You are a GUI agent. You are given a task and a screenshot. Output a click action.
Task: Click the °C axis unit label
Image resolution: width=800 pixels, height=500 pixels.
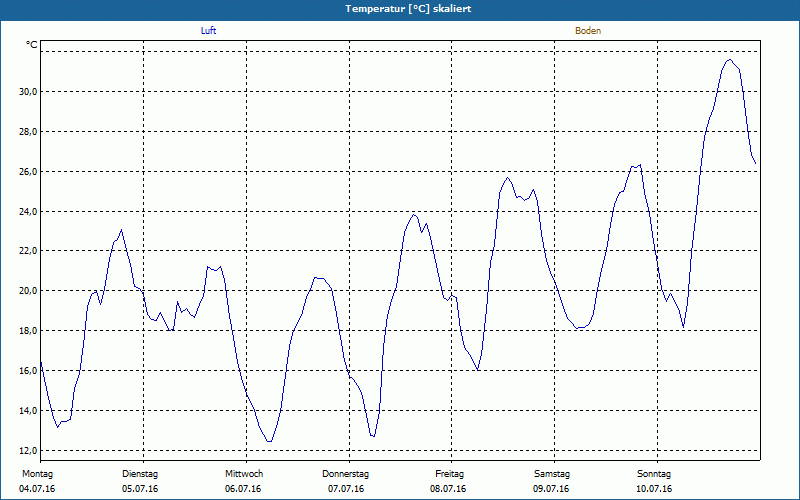click(32, 45)
